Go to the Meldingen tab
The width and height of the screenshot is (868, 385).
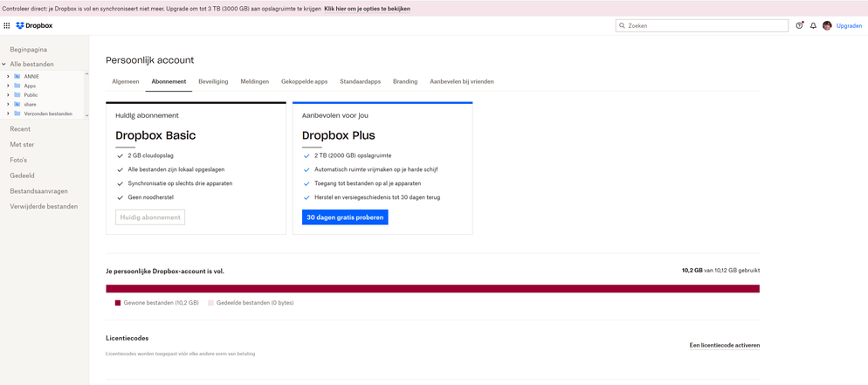click(x=255, y=81)
